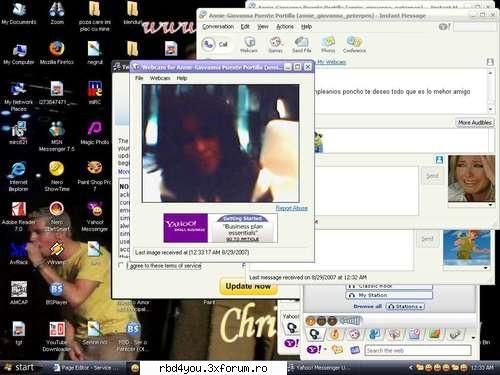The width and height of the screenshot is (500, 375).
Task: Select the Nero StartSmart desktop icon
Action: click(x=57, y=217)
